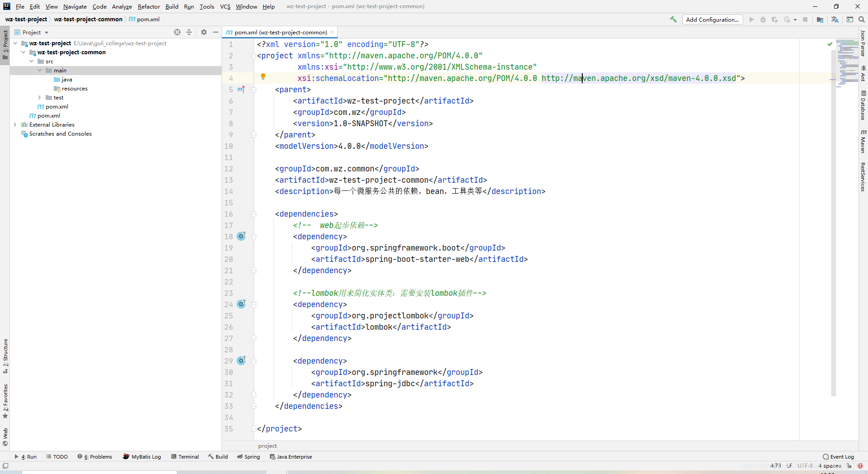Toggle the RestServices tool window
The height and width of the screenshot is (474, 868).
click(x=863, y=177)
